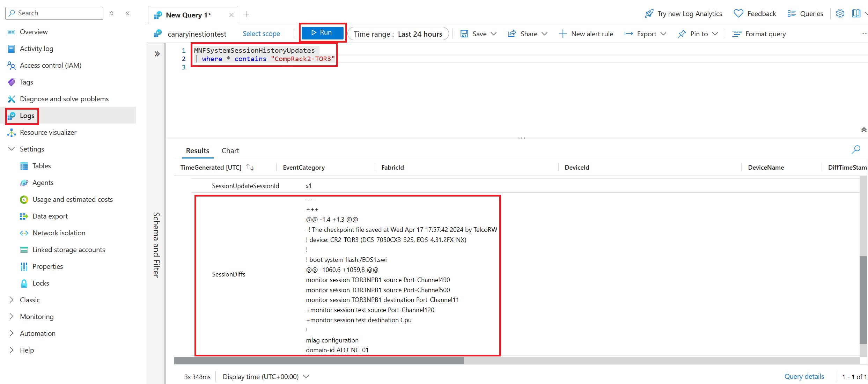Open the sidebar search expand arrows
868x384 pixels.
click(x=112, y=13)
